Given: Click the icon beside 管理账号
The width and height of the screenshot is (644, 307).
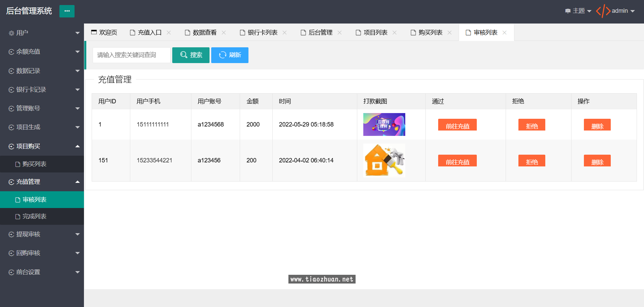Looking at the screenshot, I should (11, 108).
